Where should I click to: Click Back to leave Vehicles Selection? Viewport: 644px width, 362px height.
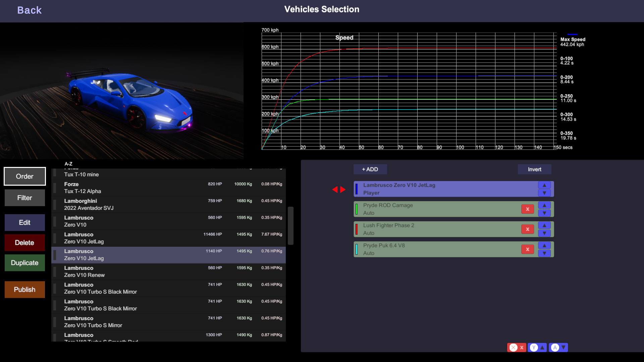point(29,10)
